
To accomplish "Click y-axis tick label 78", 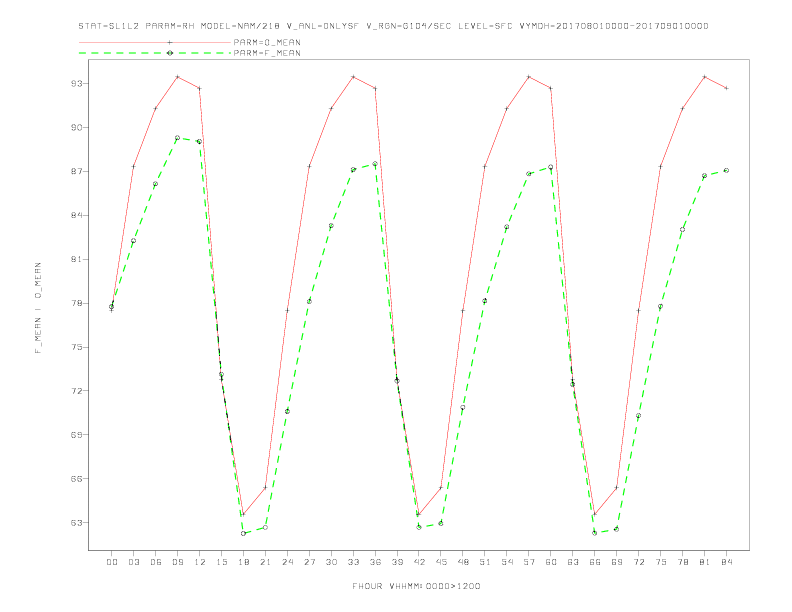I will [x=76, y=303].
